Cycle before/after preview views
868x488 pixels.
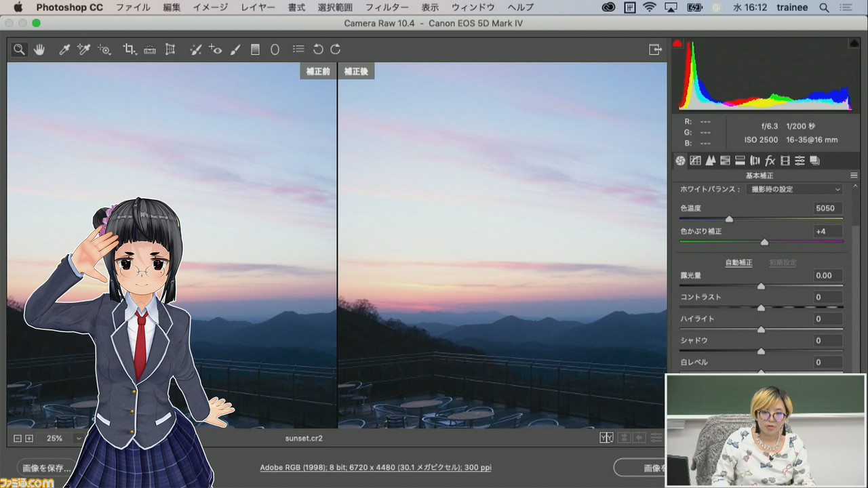point(606,438)
